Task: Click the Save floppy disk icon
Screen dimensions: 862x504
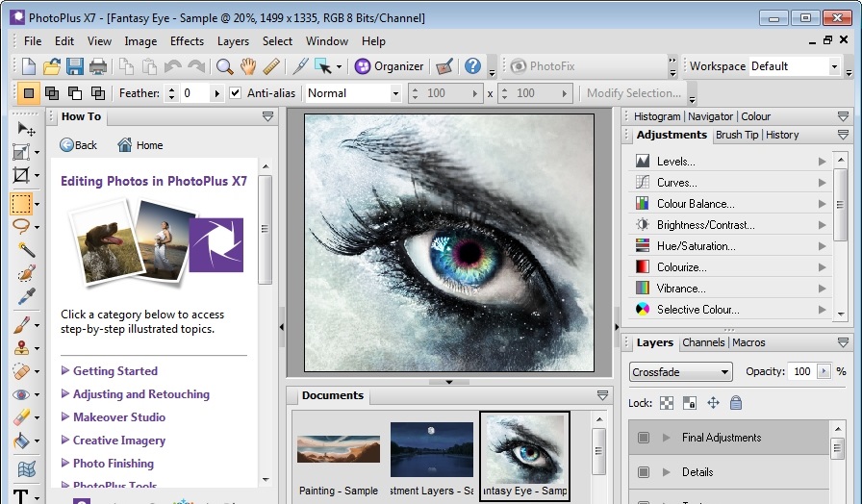Action: click(x=75, y=66)
